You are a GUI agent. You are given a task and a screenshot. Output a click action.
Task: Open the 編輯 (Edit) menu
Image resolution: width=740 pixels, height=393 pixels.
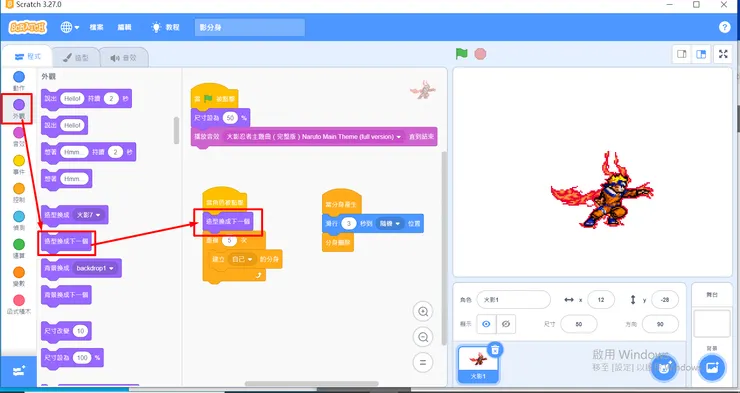(125, 27)
